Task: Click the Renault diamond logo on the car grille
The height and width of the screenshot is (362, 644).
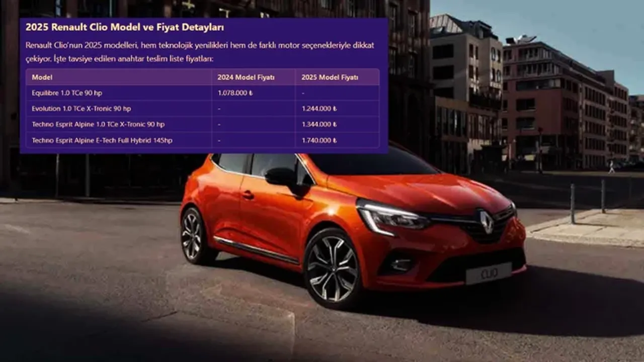Action: [x=486, y=222]
